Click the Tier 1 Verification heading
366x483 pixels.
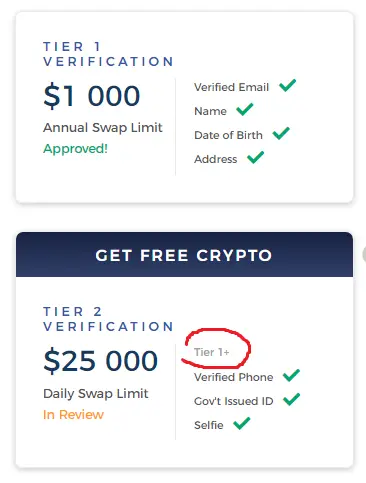[108, 54]
